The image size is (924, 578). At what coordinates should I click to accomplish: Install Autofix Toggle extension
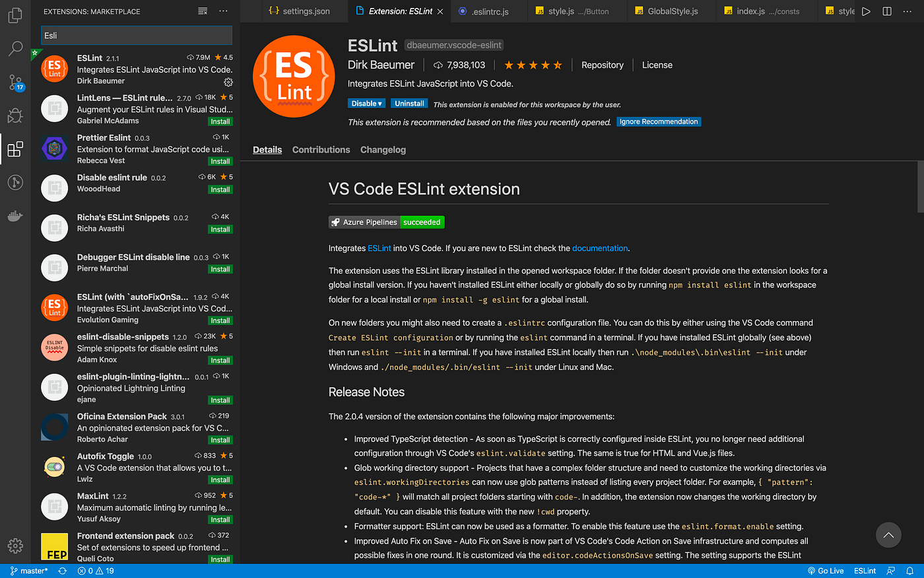tap(220, 480)
